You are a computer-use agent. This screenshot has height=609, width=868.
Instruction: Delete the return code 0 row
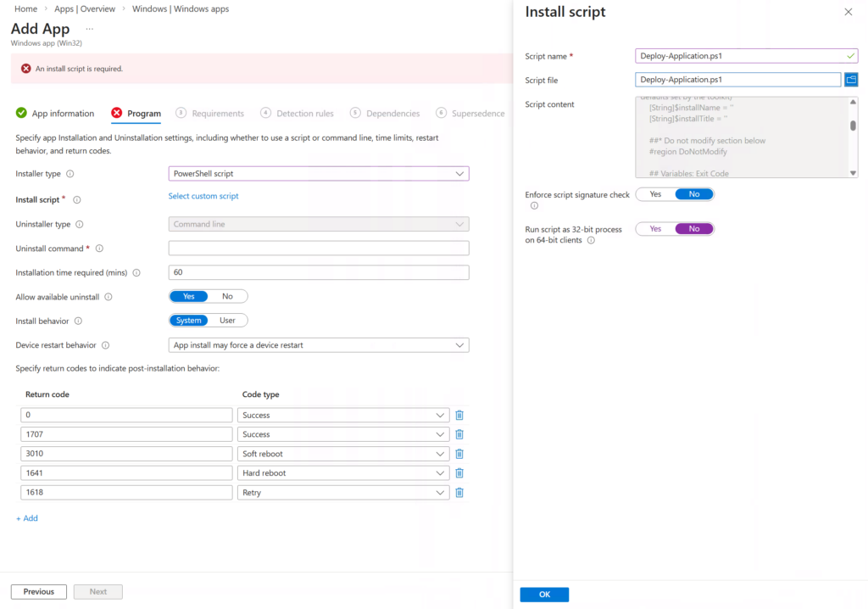point(459,415)
